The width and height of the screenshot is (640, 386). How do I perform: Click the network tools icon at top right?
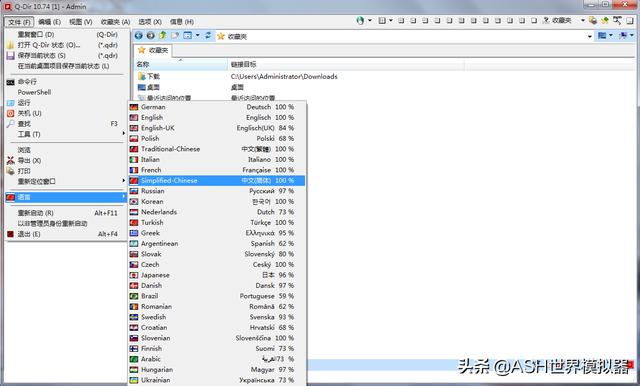618,20
